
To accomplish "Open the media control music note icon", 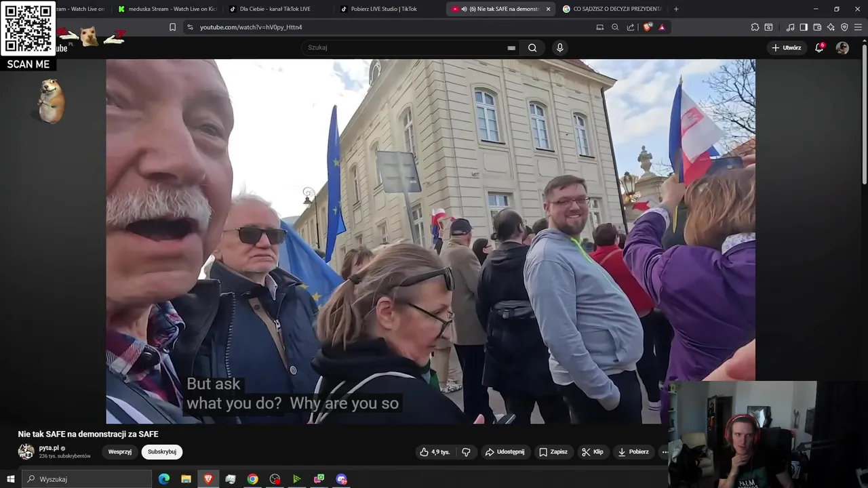I will (x=790, y=27).
